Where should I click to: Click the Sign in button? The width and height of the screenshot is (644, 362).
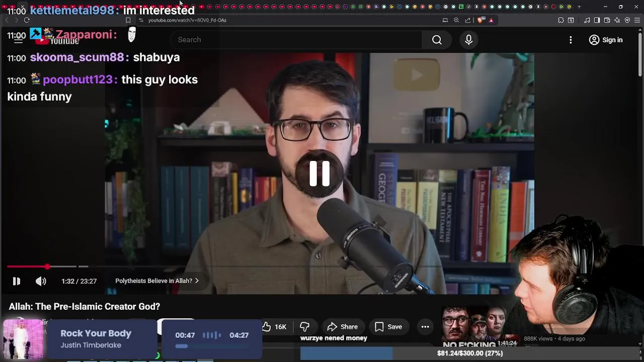pyautogui.click(x=606, y=40)
